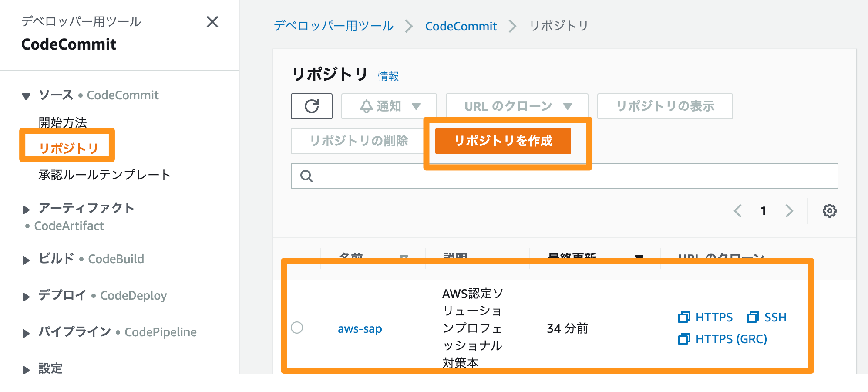Click the AWS認定ソリューション description cell
Image resolution: width=868 pixels, height=392 pixels.
(473, 328)
